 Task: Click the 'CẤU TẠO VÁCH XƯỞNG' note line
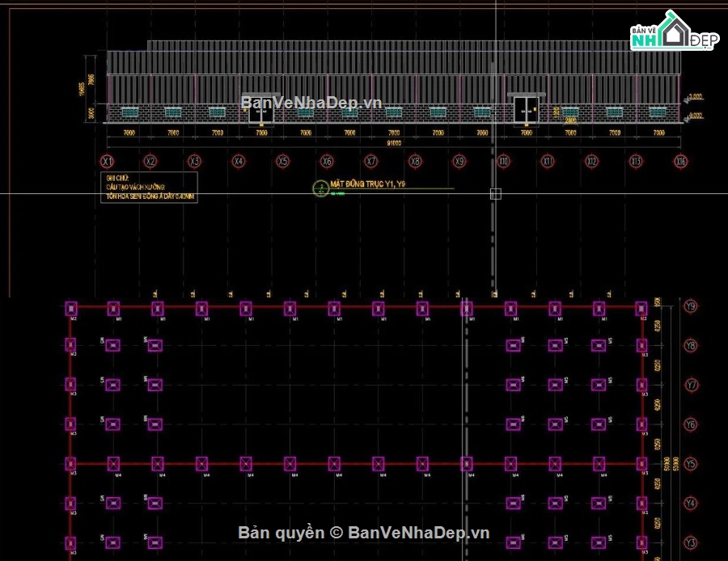point(136,187)
